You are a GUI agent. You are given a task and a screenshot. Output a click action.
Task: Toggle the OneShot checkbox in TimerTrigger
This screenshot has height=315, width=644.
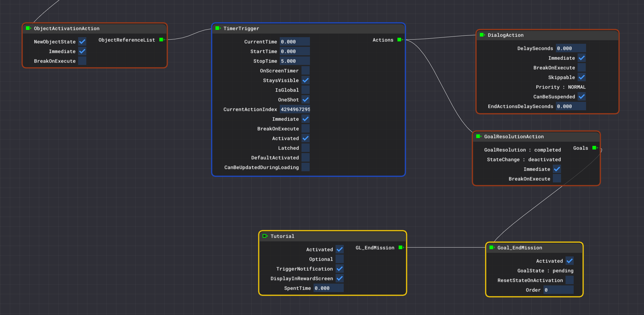click(305, 100)
